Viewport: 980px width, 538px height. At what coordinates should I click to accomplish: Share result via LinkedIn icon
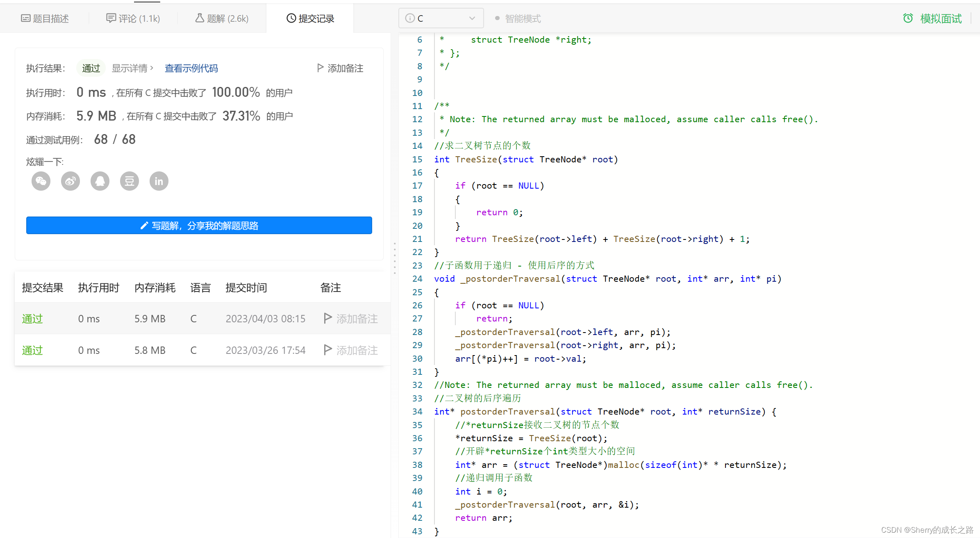pos(159,181)
